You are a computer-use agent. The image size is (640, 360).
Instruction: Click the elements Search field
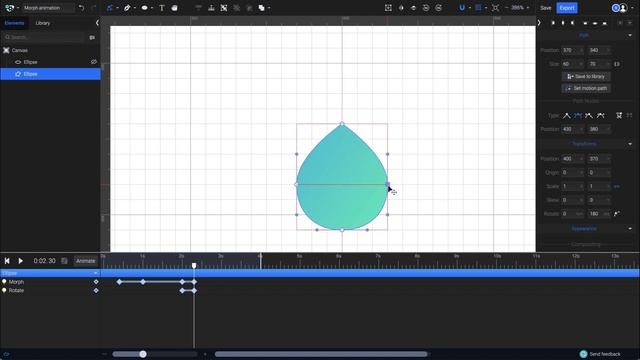(x=43, y=37)
